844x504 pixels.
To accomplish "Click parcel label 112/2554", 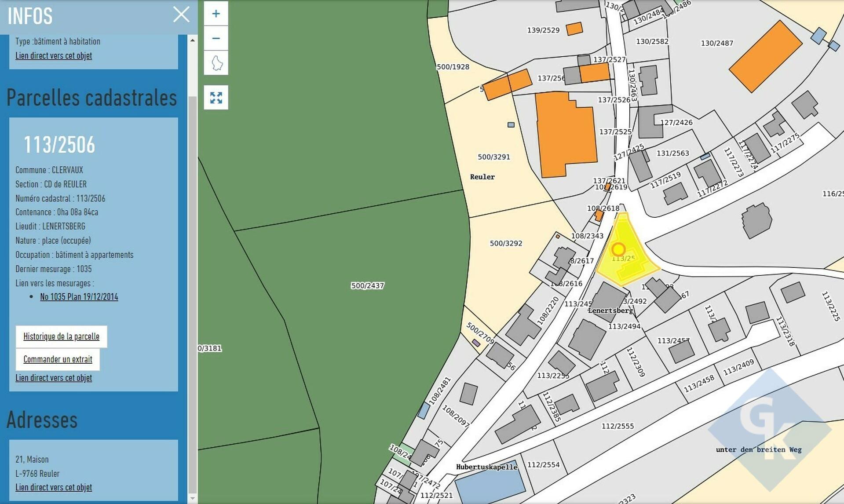I will point(543,465).
